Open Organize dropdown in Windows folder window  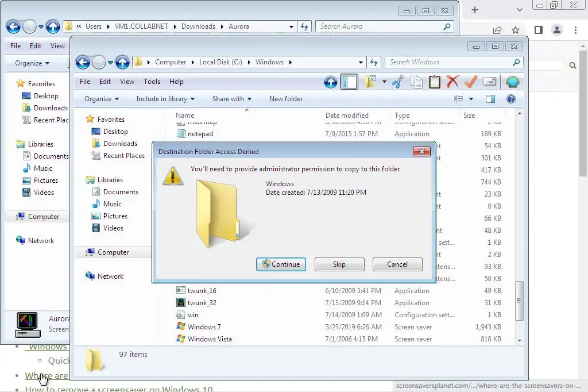102,99
